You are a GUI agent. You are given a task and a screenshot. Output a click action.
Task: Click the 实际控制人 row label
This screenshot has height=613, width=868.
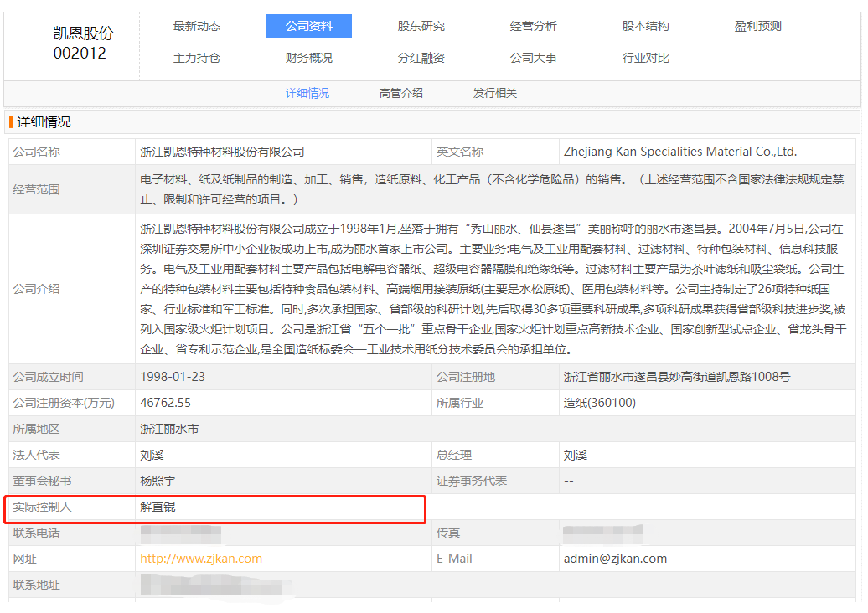click(x=42, y=507)
